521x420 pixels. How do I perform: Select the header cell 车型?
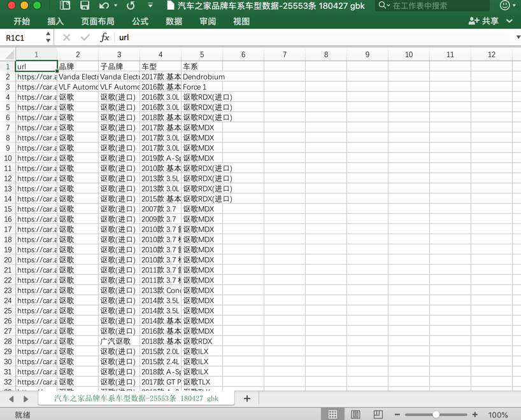(x=161, y=66)
